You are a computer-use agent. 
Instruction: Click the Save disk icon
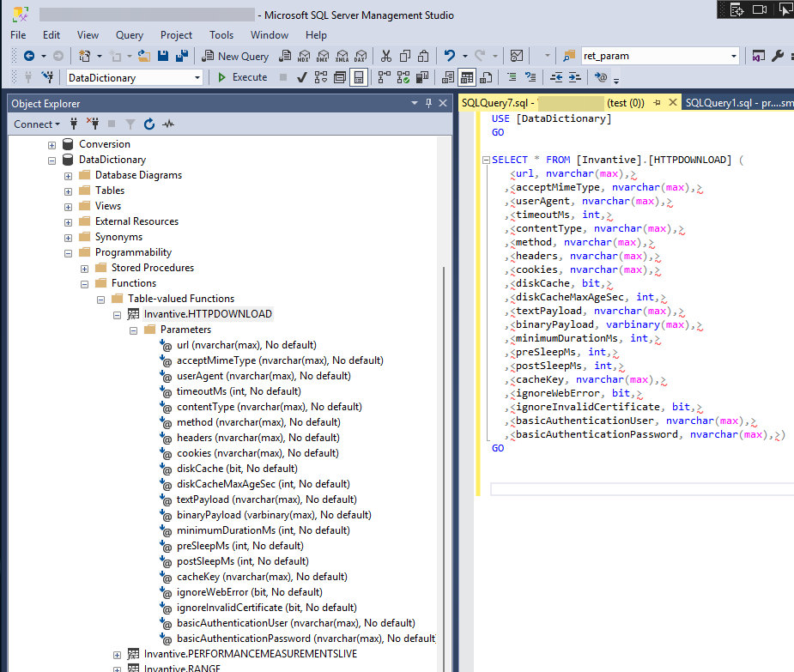[x=163, y=56]
